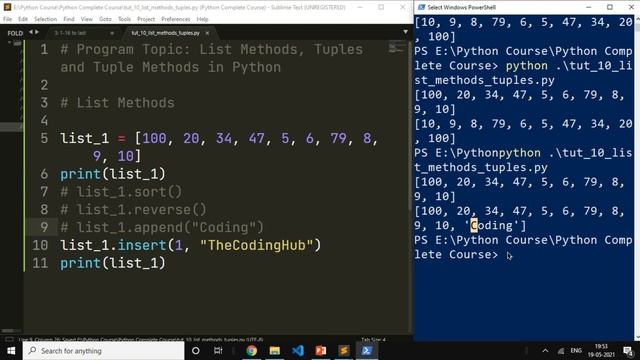Open PowerPoint from the taskbar

(321, 351)
